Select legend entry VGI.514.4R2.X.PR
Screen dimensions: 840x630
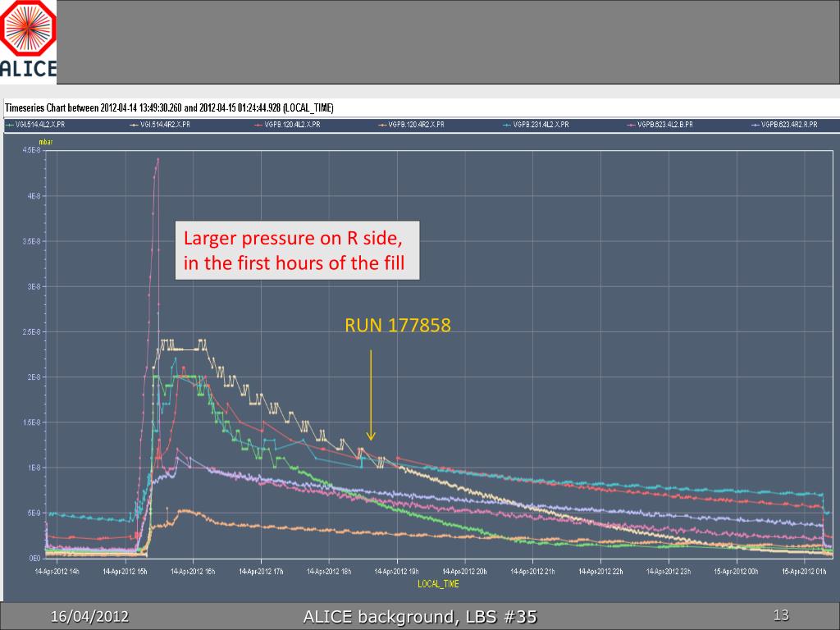(x=160, y=125)
